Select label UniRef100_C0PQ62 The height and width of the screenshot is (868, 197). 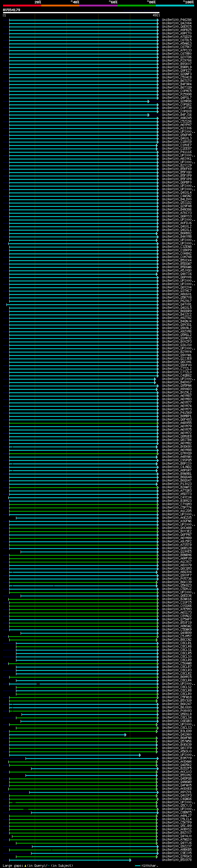point(176,104)
